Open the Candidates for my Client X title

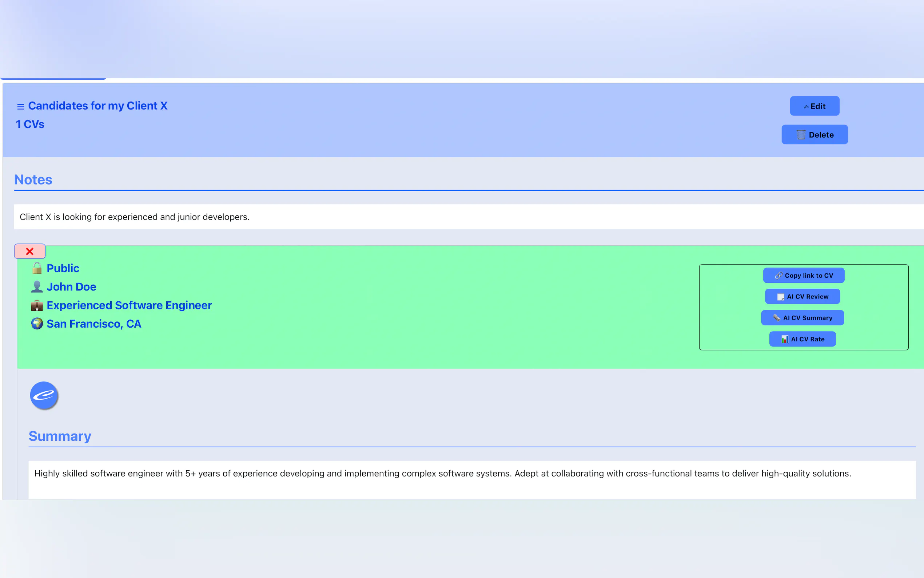[98, 106]
